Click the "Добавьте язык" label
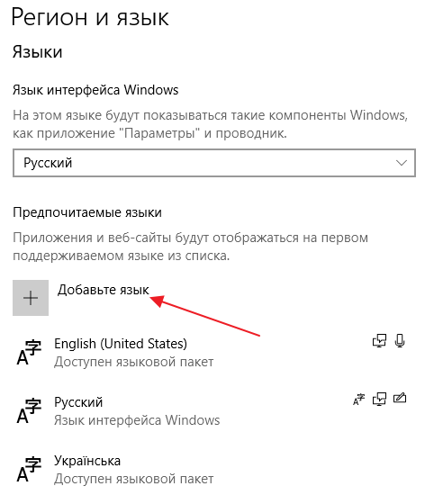The image size is (434, 504). tap(104, 290)
